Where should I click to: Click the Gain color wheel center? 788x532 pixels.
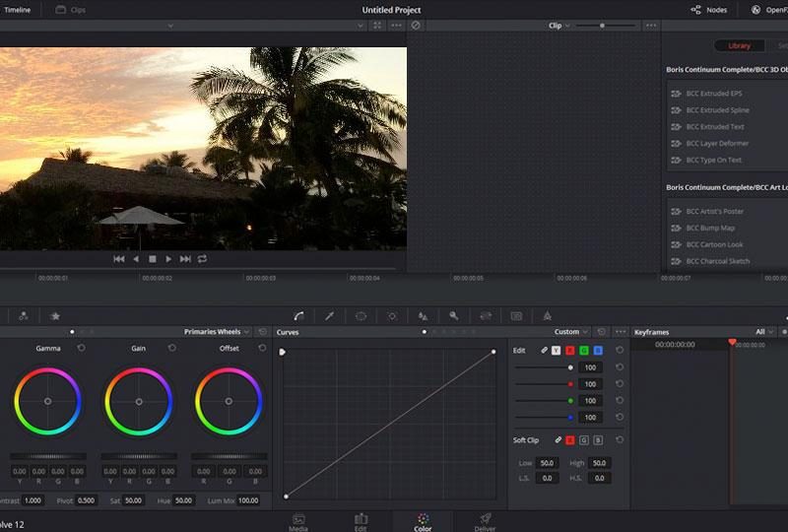pos(138,401)
